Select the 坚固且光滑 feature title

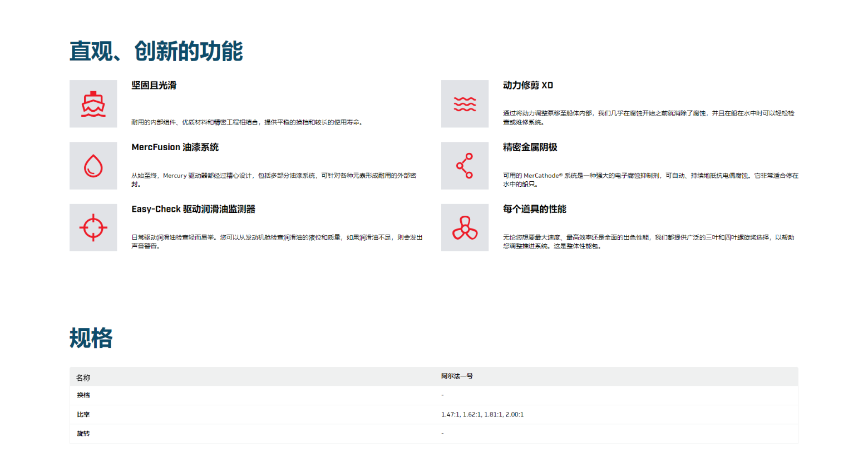pyautogui.click(x=154, y=85)
